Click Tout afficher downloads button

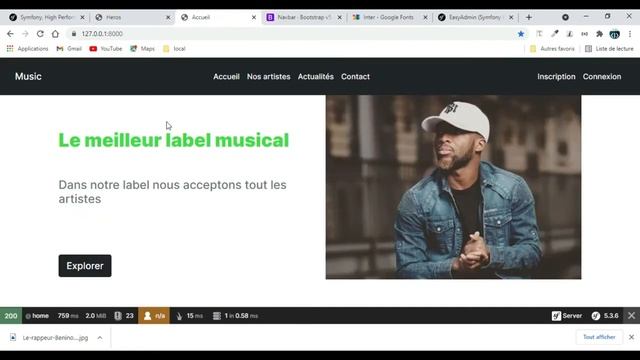[x=599, y=337]
